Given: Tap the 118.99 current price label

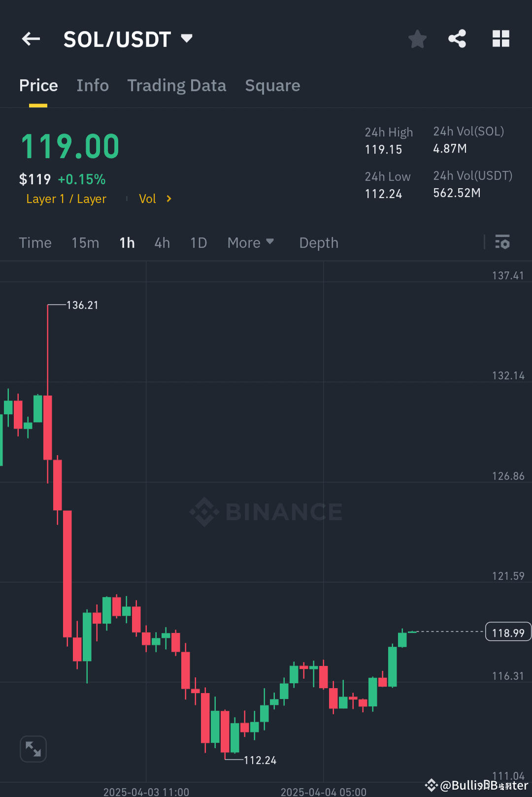Looking at the screenshot, I should pyautogui.click(x=508, y=631).
